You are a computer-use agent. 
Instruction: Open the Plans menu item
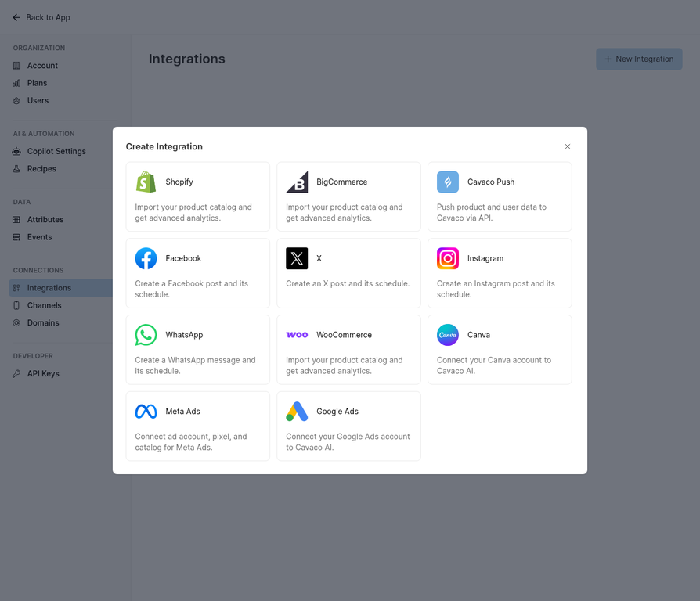37,83
